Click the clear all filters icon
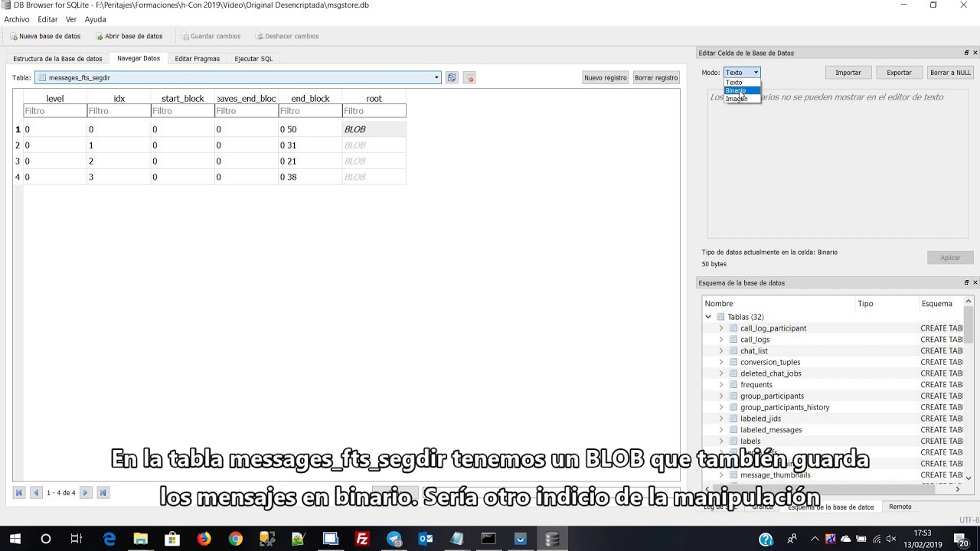The width and height of the screenshot is (980, 551). coord(469,78)
